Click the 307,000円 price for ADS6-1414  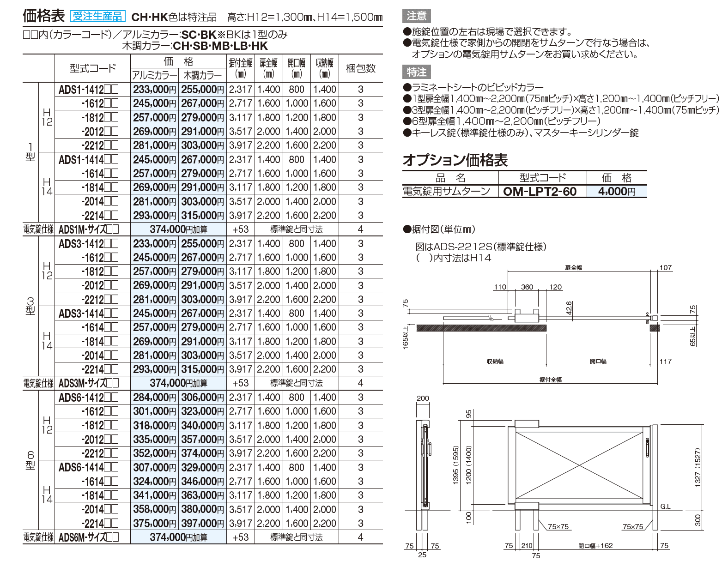point(155,467)
